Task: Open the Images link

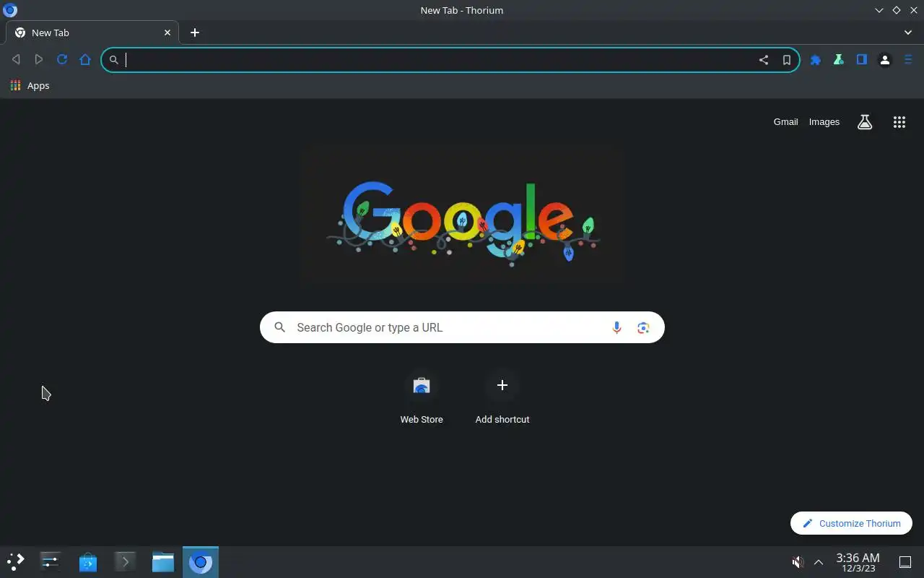Action: (x=824, y=122)
